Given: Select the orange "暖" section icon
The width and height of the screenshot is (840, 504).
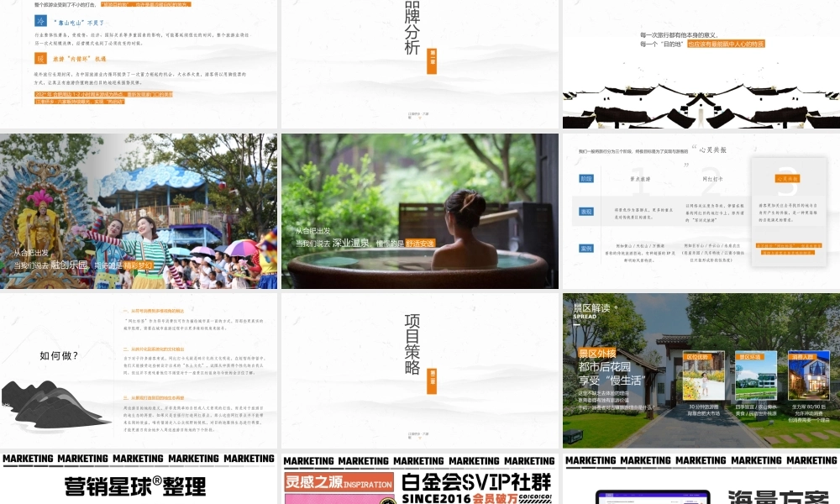Looking at the screenshot, I should (x=40, y=58).
